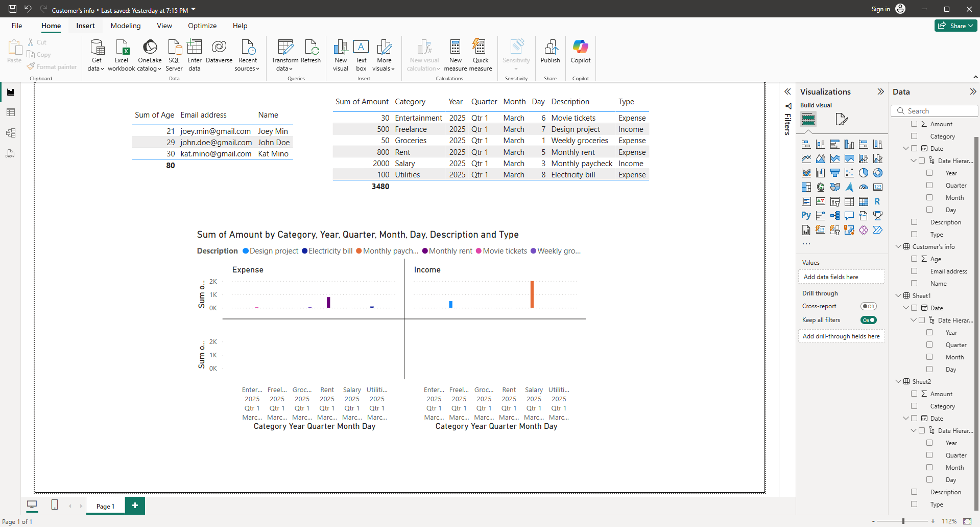Check the Email address field checkbox
This screenshot has width=980, height=527.
click(914, 271)
